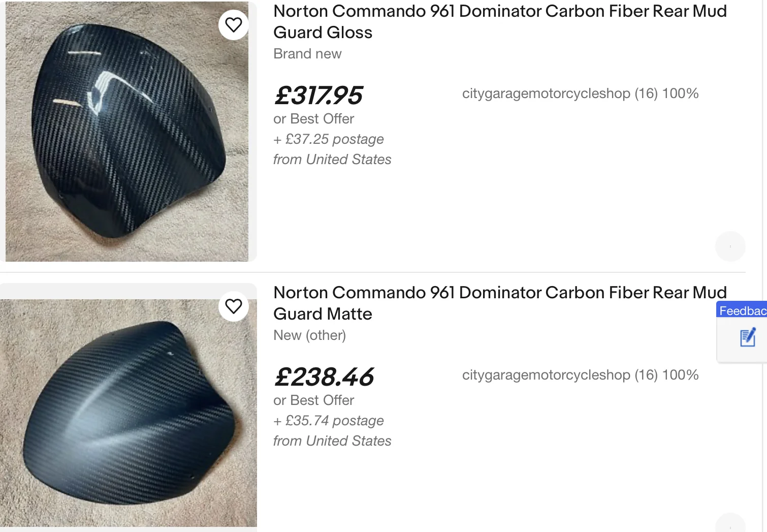Open the Rear Mud Guard Gloss listing title
The image size is (767, 532).
pyautogui.click(x=500, y=21)
